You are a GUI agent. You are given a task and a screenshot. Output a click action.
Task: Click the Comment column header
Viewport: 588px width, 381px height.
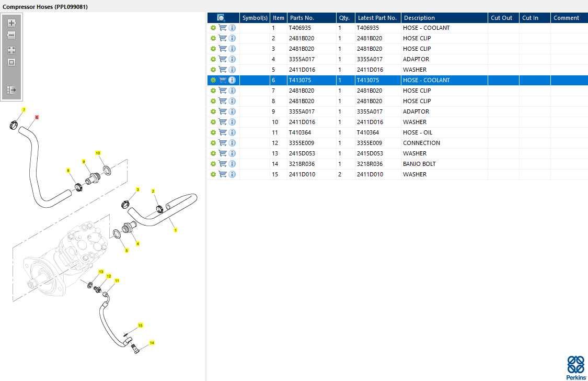click(x=569, y=18)
